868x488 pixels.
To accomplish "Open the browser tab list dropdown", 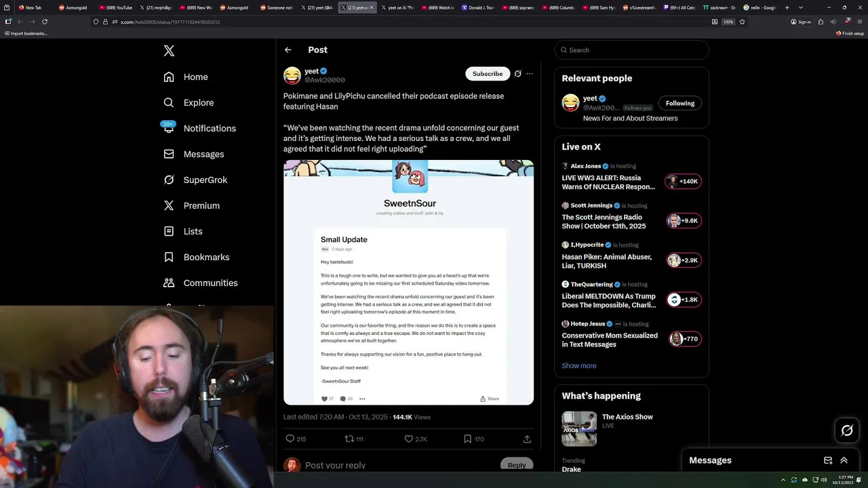I will (801, 7).
